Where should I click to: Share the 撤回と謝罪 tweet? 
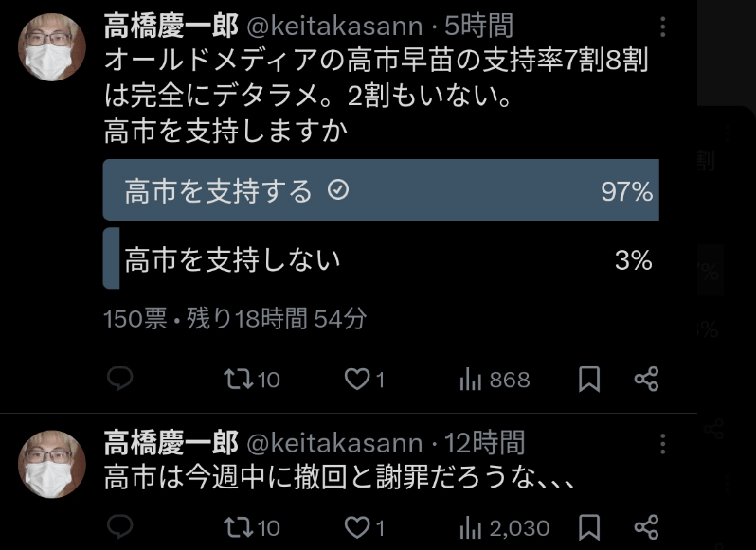tap(646, 526)
